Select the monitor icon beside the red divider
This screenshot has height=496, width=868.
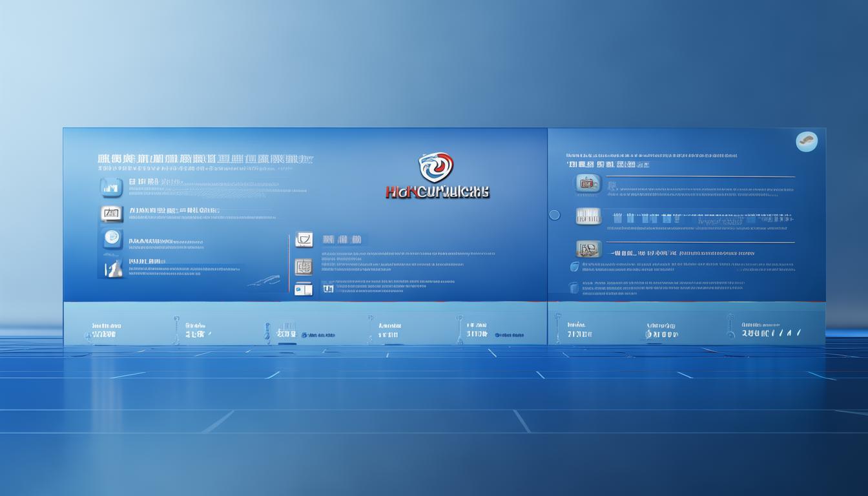pyautogui.click(x=304, y=240)
